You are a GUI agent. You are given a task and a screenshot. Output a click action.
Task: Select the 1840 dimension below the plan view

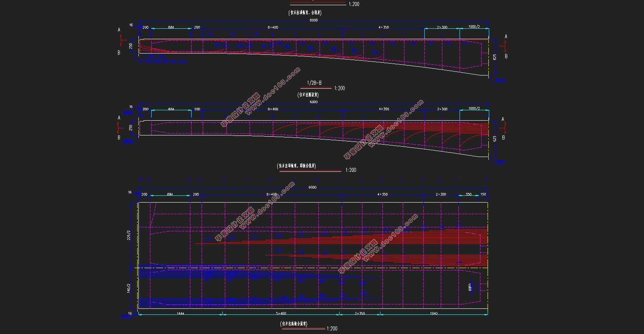point(434,314)
